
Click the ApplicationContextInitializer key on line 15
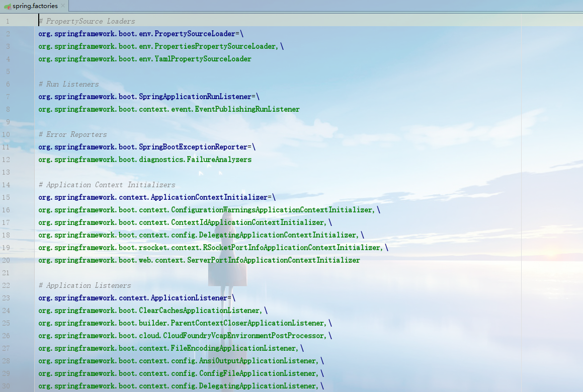pos(157,197)
